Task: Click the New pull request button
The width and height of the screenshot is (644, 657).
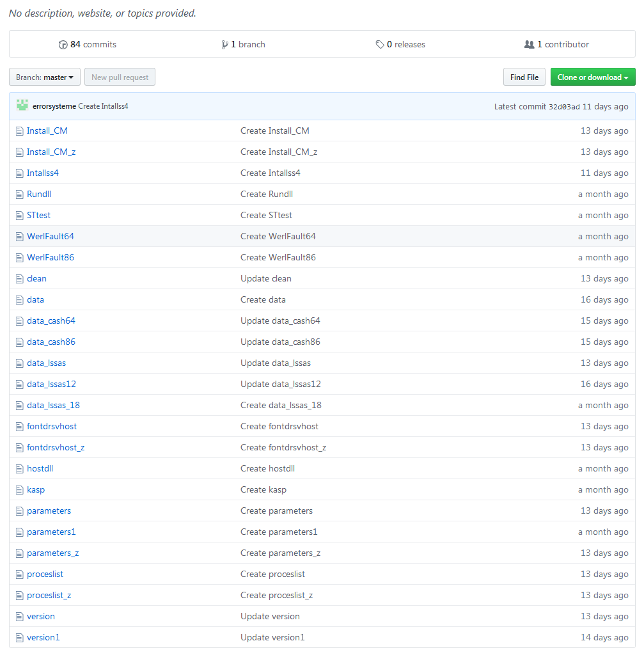Action: click(120, 77)
